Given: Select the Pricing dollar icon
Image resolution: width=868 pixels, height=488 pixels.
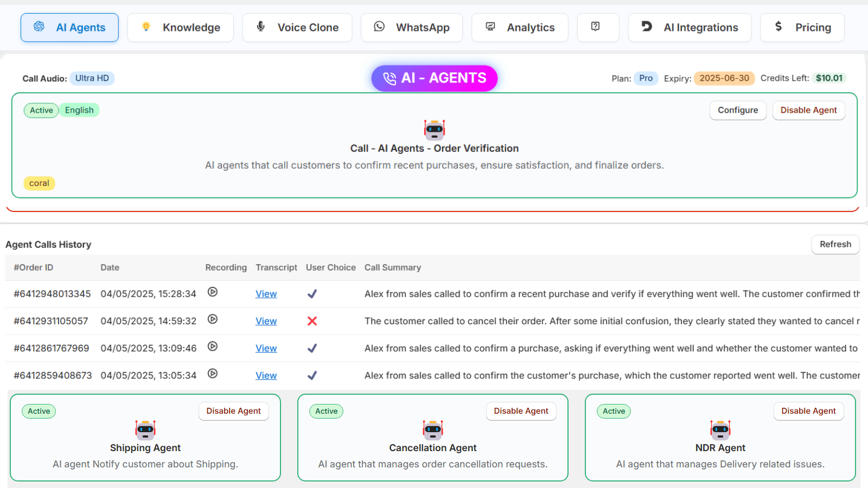Looking at the screenshot, I should 778,27.
